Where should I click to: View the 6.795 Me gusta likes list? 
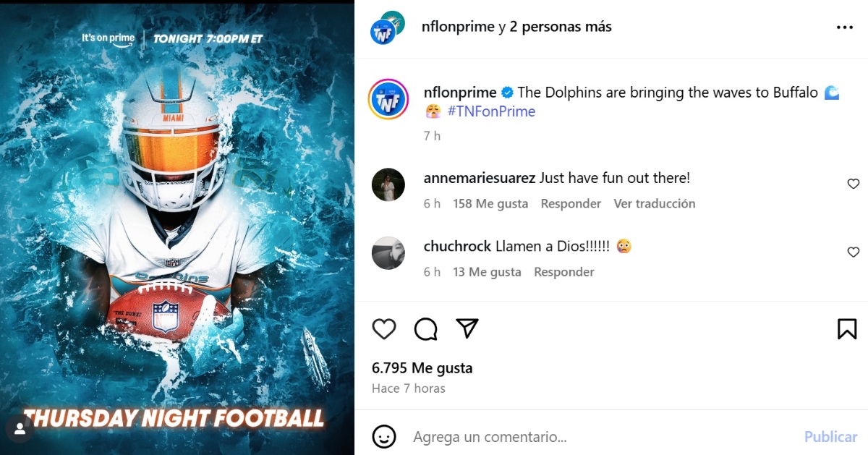coord(422,368)
